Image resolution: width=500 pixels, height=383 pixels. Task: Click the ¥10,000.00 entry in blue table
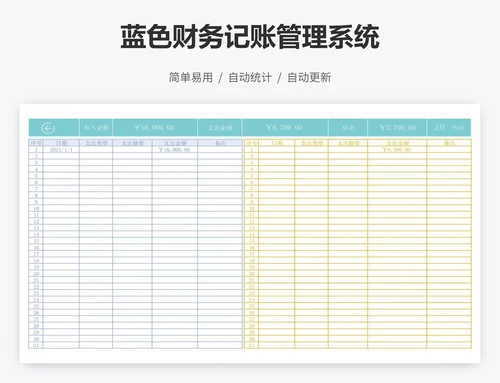[174, 150]
